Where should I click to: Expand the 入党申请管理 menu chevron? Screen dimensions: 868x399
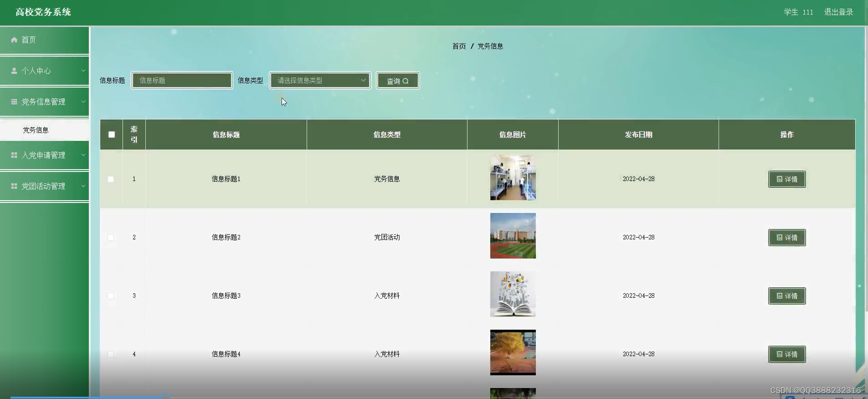tap(83, 155)
